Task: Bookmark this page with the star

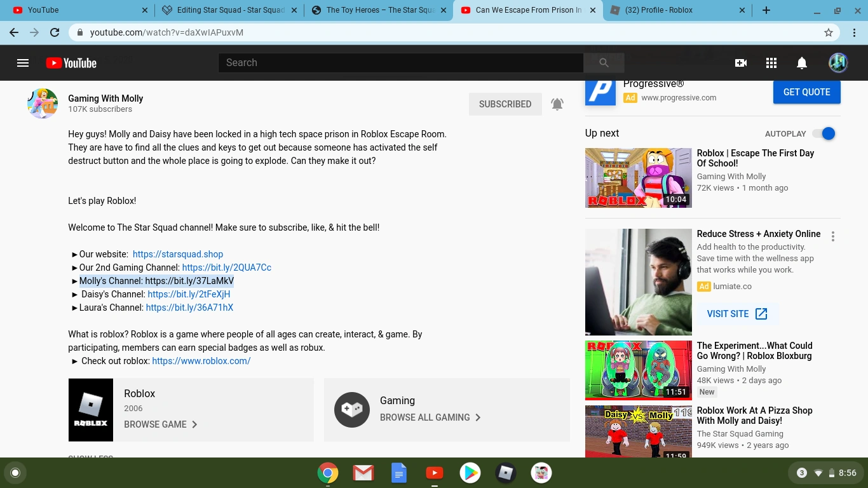Action: pyautogui.click(x=829, y=32)
